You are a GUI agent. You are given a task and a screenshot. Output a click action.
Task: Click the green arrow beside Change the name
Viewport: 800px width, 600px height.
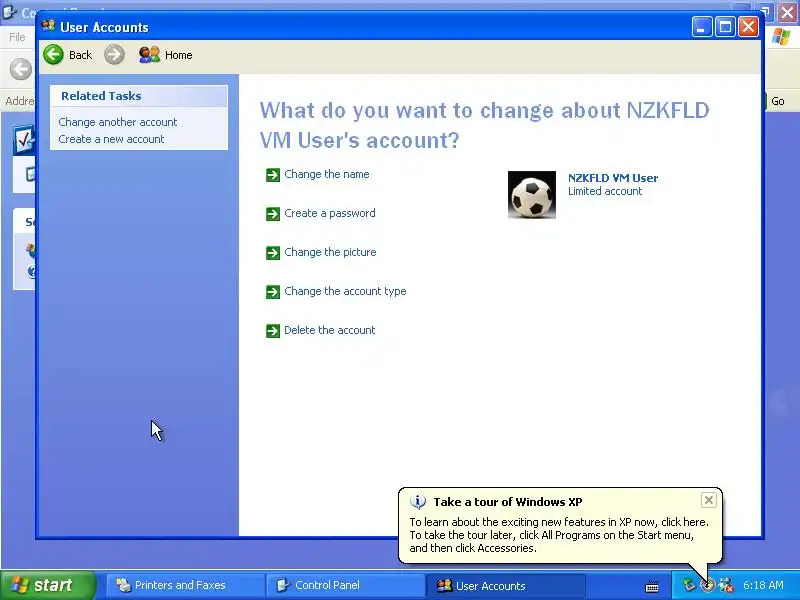(x=273, y=175)
